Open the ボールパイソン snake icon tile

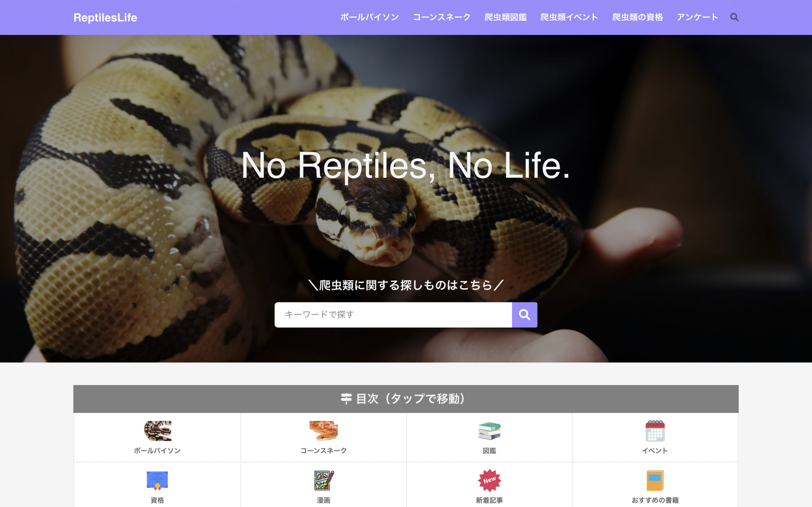click(157, 431)
